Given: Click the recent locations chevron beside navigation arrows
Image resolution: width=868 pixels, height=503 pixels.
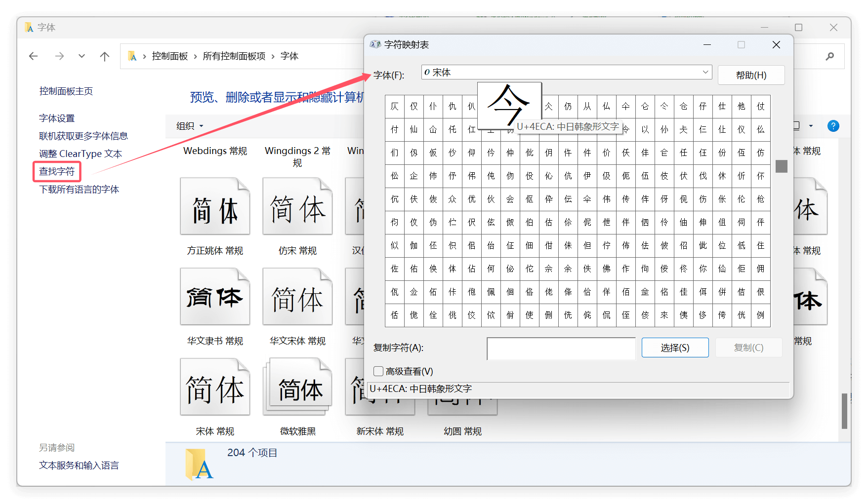Looking at the screenshot, I should click(82, 56).
